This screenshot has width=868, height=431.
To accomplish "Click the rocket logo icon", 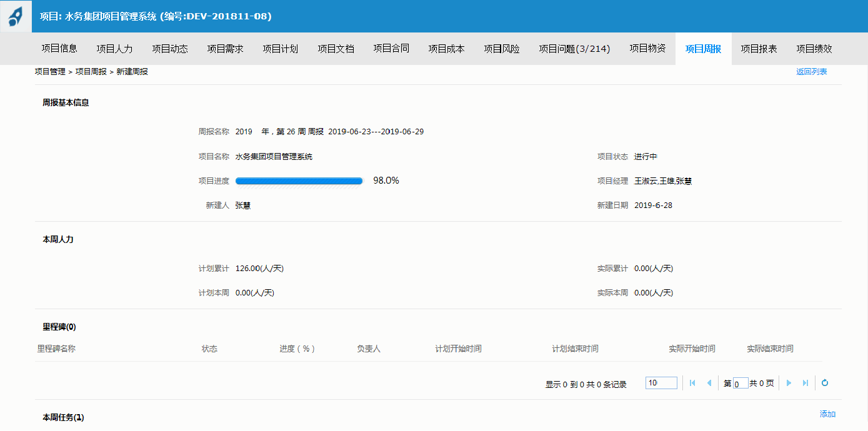I will 16,16.
